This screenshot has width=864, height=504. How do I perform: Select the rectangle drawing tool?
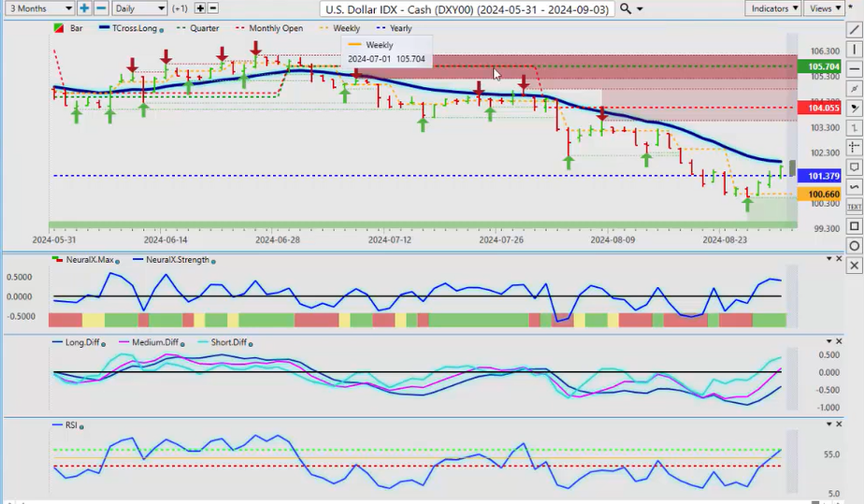pyautogui.click(x=854, y=226)
